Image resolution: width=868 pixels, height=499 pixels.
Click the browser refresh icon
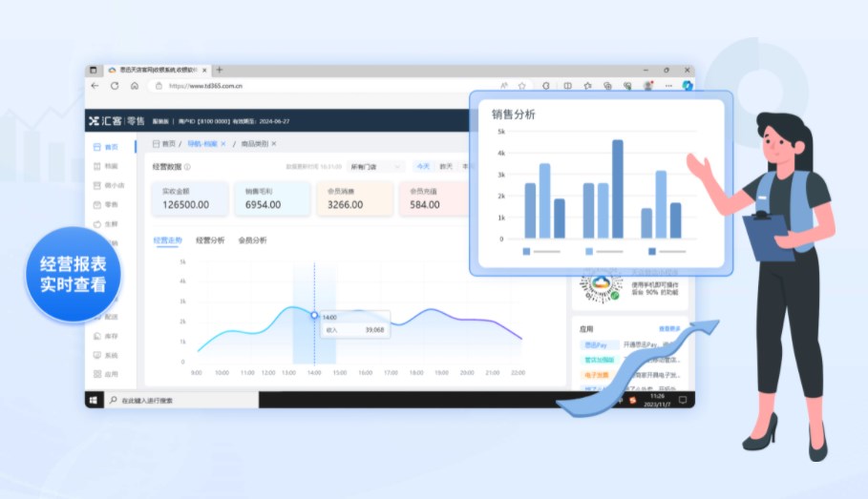tap(115, 86)
